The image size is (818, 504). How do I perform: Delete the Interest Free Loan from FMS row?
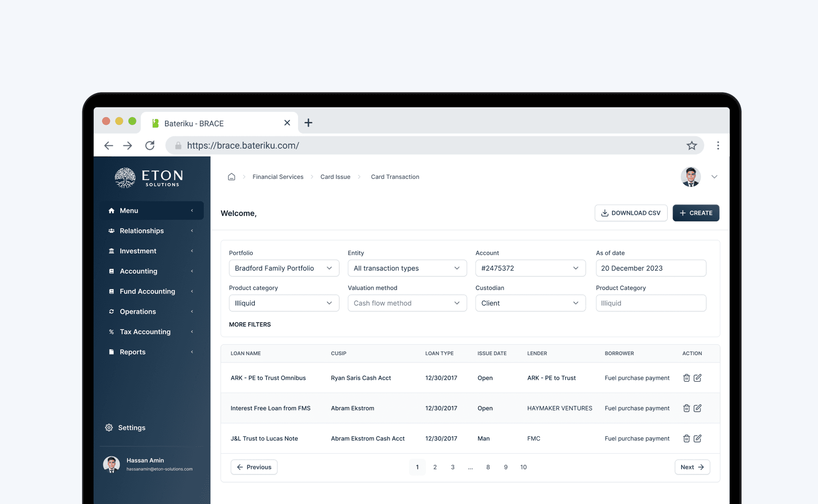click(x=686, y=408)
